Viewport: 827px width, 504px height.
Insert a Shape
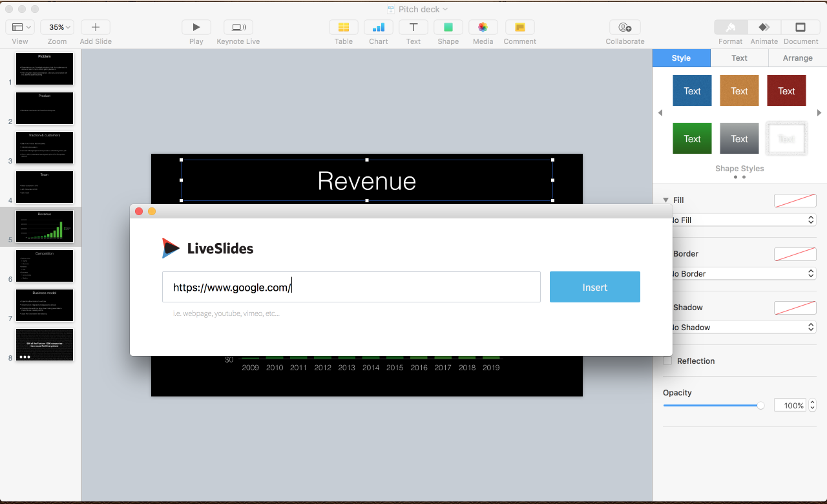[448, 27]
